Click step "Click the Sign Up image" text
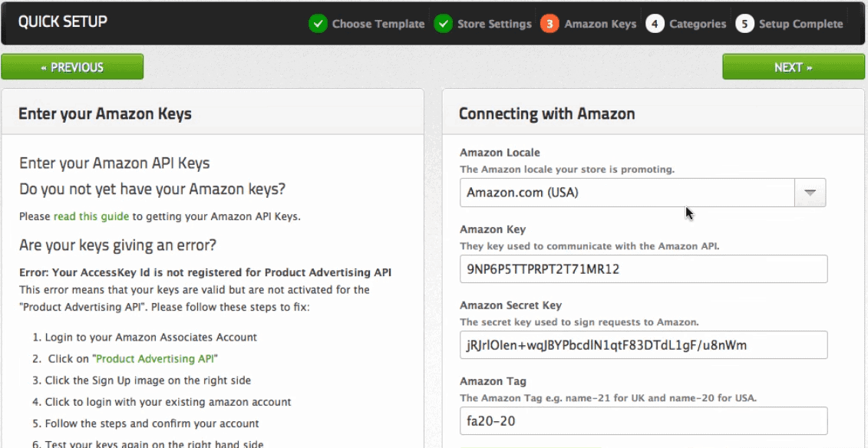The width and height of the screenshot is (868, 448). click(x=148, y=380)
